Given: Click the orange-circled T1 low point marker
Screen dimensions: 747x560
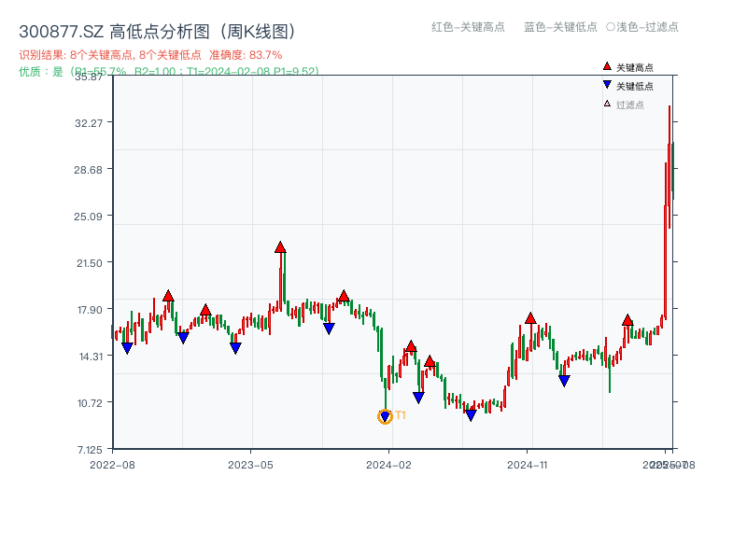Looking at the screenshot, I should (385, 417).
